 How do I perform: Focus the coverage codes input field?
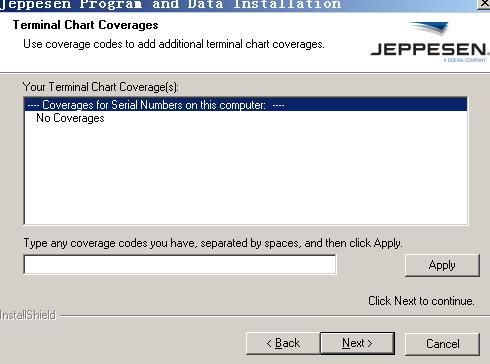click(x=180, y=264)
